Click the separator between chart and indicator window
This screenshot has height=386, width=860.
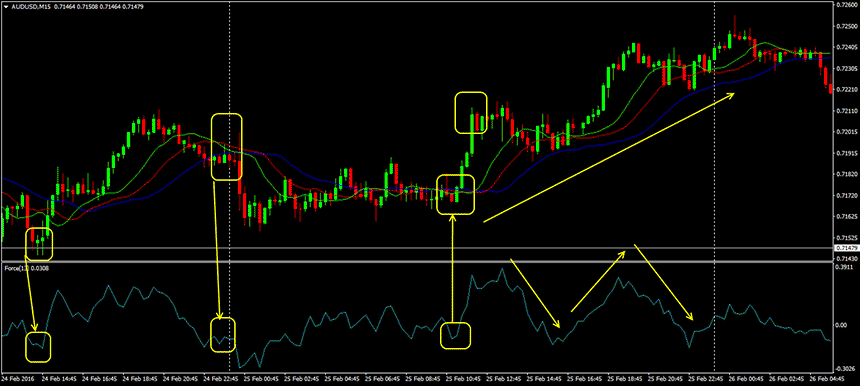coord(417,262)
